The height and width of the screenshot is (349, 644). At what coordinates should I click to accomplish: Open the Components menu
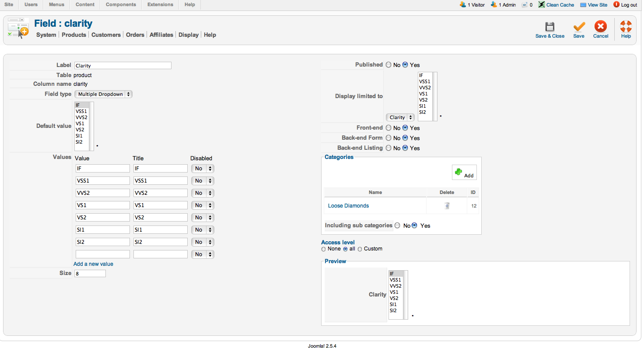[x=121, y=5]
